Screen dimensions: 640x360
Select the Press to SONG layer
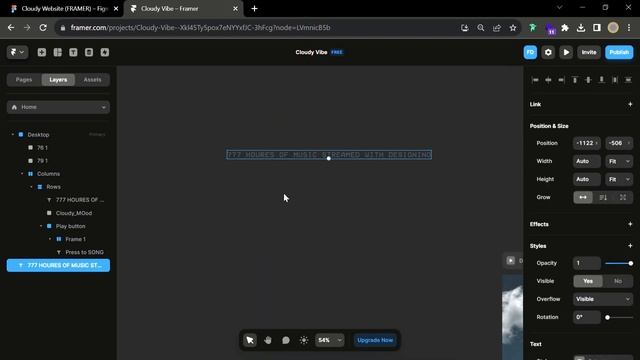(x=84, y=252)
